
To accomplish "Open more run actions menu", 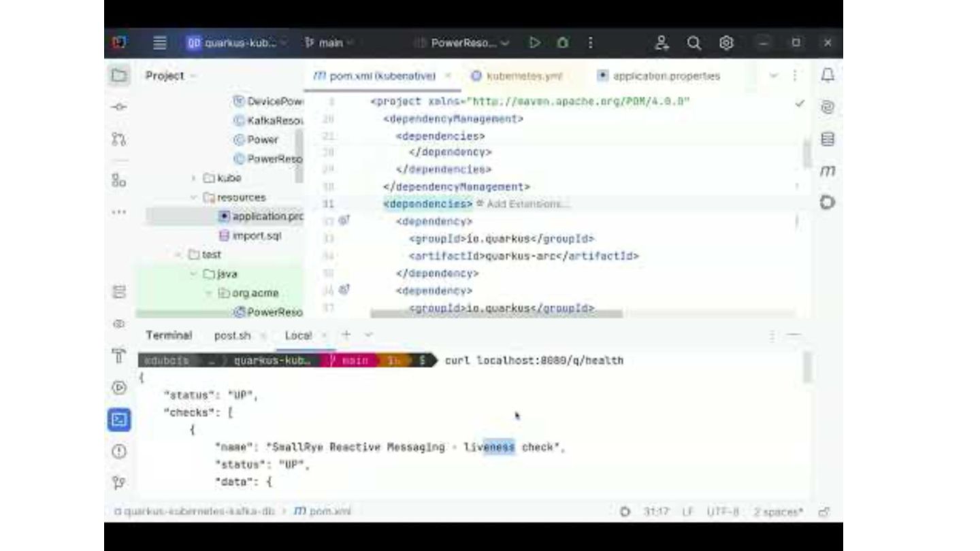I will (590, 43).
